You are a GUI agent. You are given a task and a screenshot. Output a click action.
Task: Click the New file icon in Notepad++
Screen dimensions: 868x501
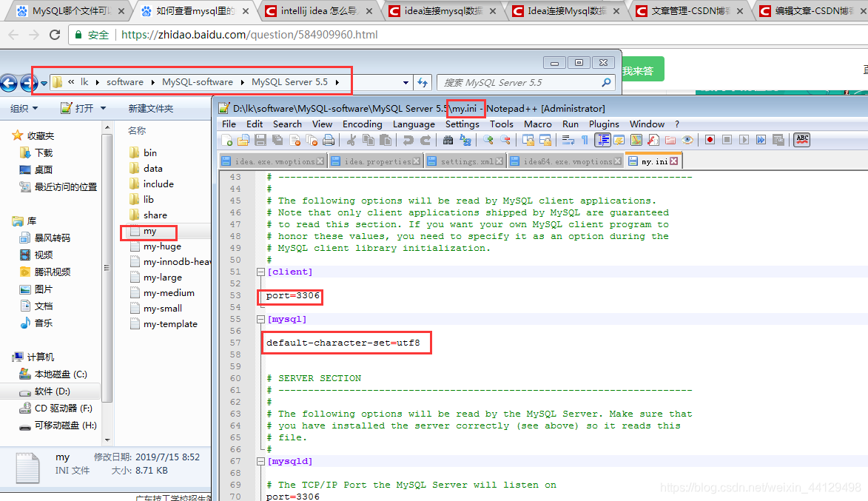tap(227, 140)
